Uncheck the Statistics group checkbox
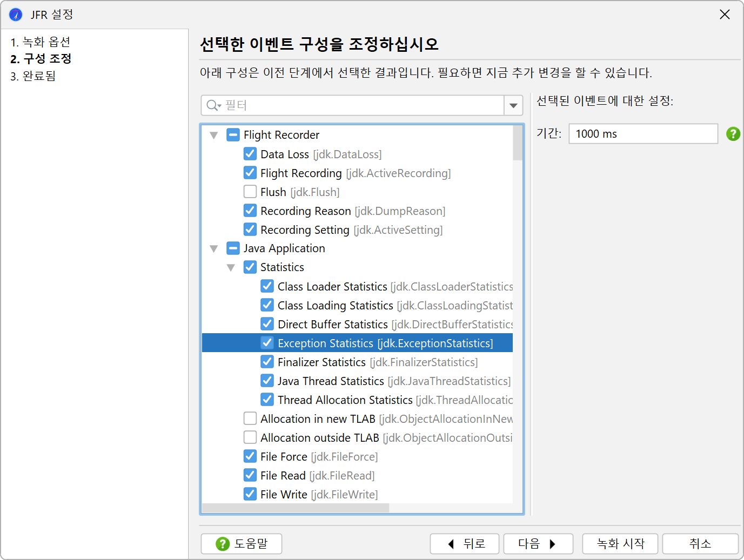The height and width of the screenshot is (560, 744). tap(250, 267)
